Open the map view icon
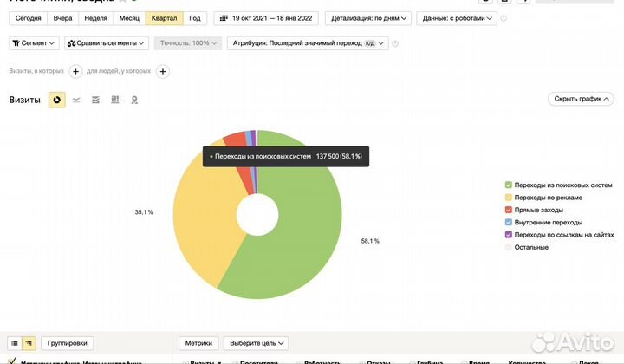The image size is (624, 364). [134, 100]
